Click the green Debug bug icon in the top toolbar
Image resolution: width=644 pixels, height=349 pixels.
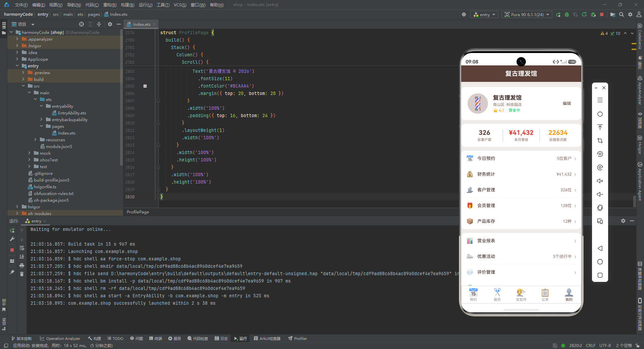(x=567, y=15)
